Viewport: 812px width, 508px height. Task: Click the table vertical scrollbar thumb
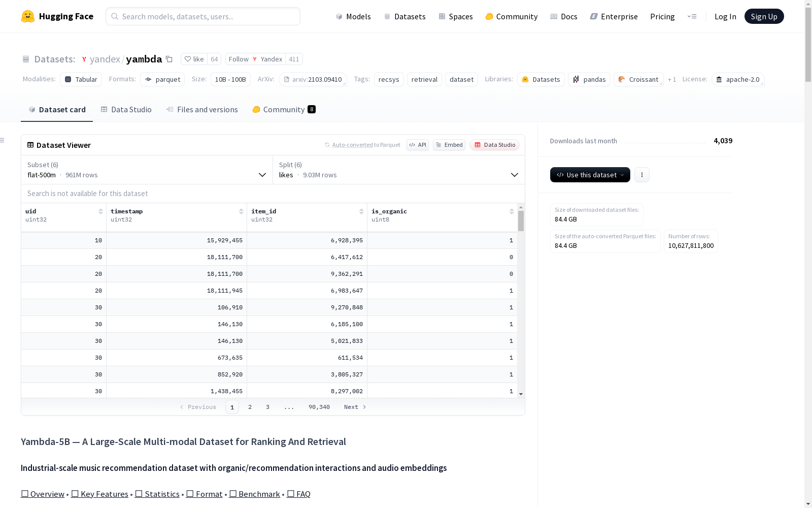point(521,221)
